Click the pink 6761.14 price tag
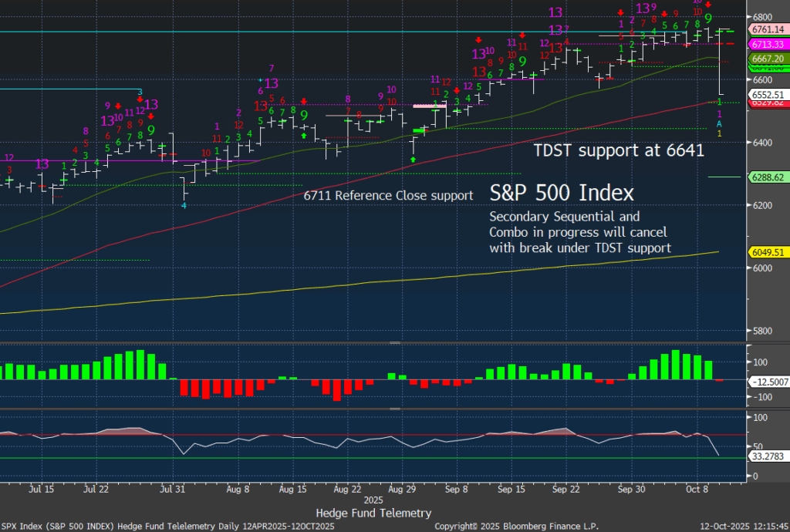Viewport: 790px width, 532px height. 766,30
